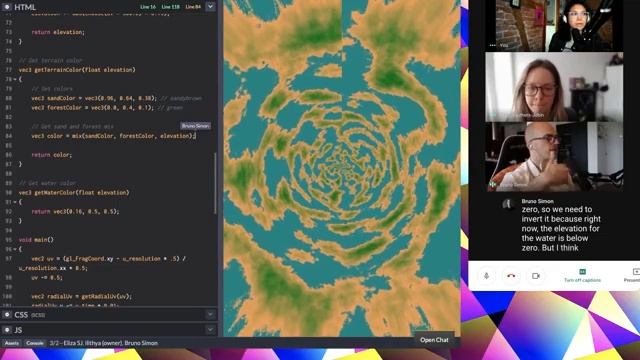Click the 'CSS' panel title
Image resolution: width=640 pixels, height=360 pixels.
pyautogui.click(x=21, y=315)
